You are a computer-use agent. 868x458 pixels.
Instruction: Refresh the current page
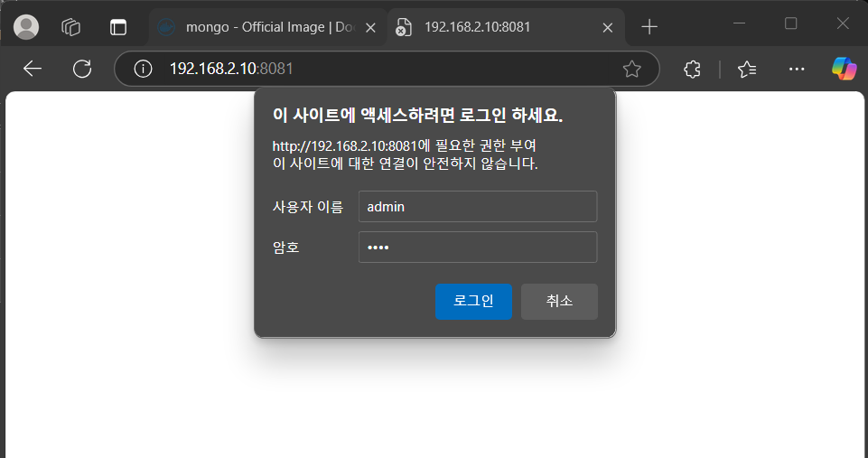82,69
